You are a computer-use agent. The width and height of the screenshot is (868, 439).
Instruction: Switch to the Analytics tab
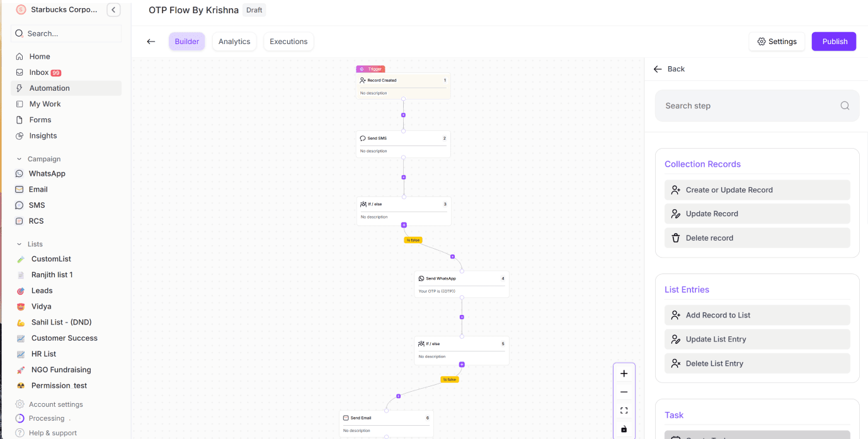click(x=234, y=42)
